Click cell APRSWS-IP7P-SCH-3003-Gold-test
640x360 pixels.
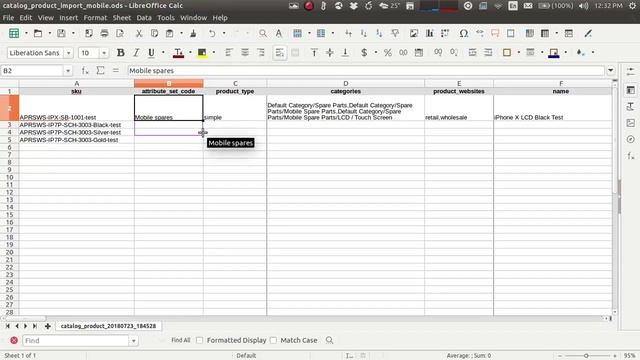tap(76, 140)
